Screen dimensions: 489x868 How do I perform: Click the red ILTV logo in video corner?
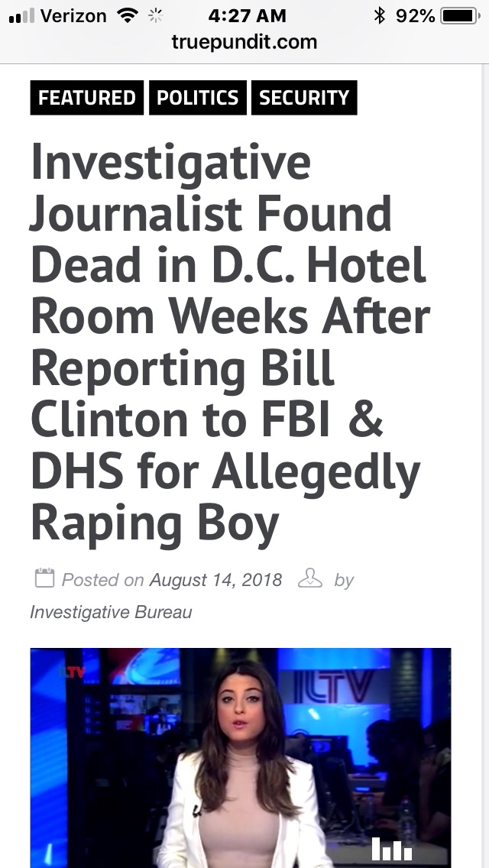(74, 672)
